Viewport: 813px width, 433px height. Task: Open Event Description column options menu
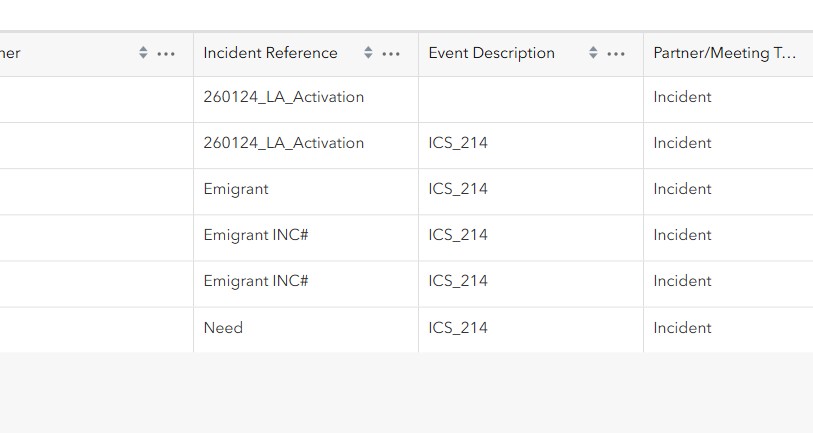616,53
